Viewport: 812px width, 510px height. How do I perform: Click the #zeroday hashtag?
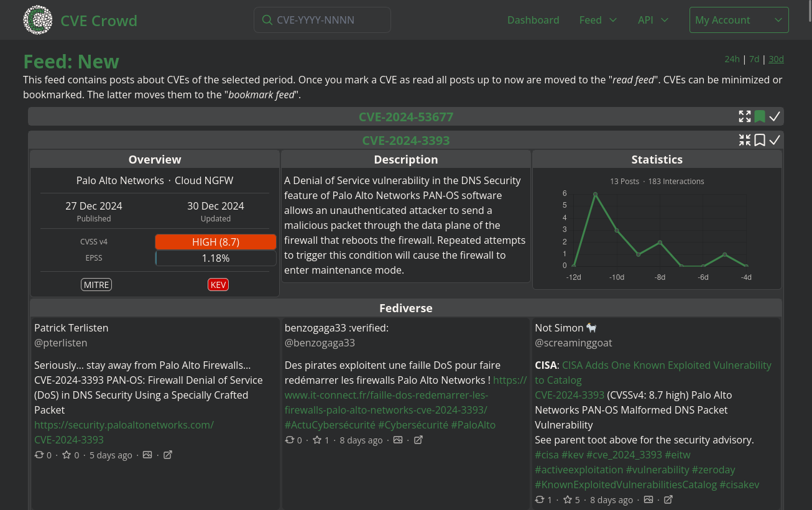[x=714, y=470]
